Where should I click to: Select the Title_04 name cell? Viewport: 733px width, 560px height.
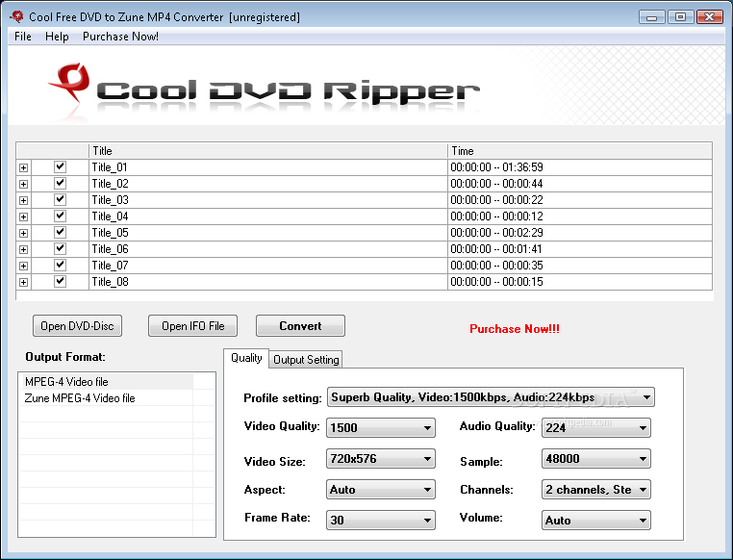tap(267, 216)
